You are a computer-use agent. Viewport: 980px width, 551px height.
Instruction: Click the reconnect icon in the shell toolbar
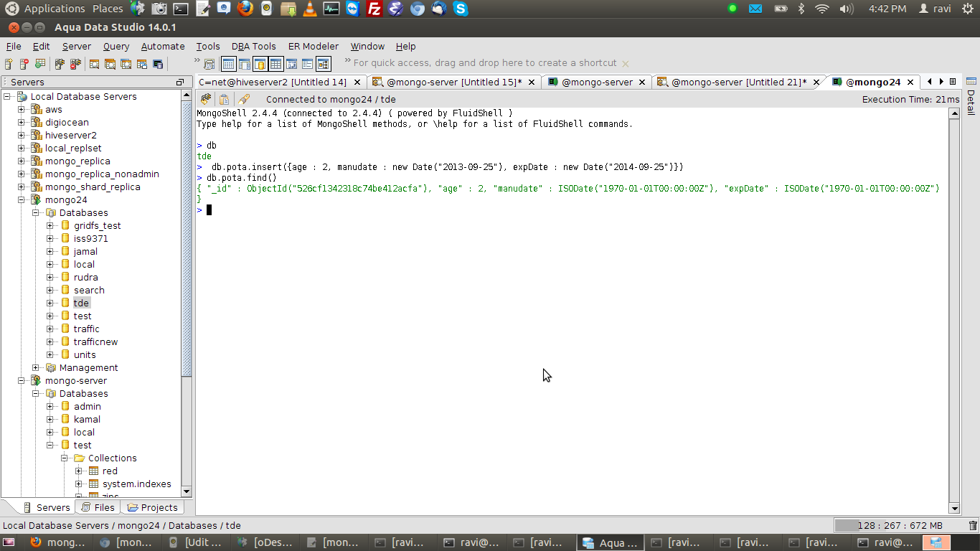pyautogui.click(x=206, y=100)
